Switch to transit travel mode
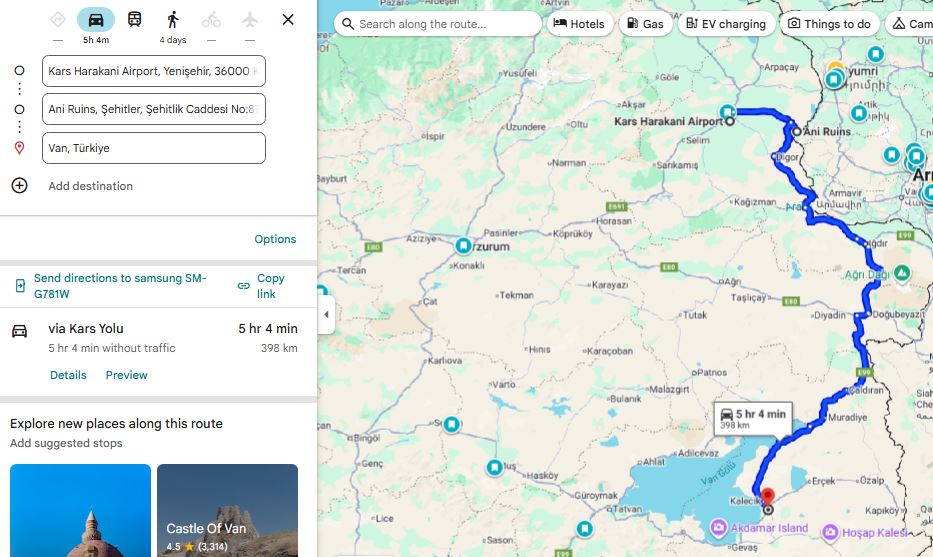This screenshot has height=557, width=933. coord(134,20)
